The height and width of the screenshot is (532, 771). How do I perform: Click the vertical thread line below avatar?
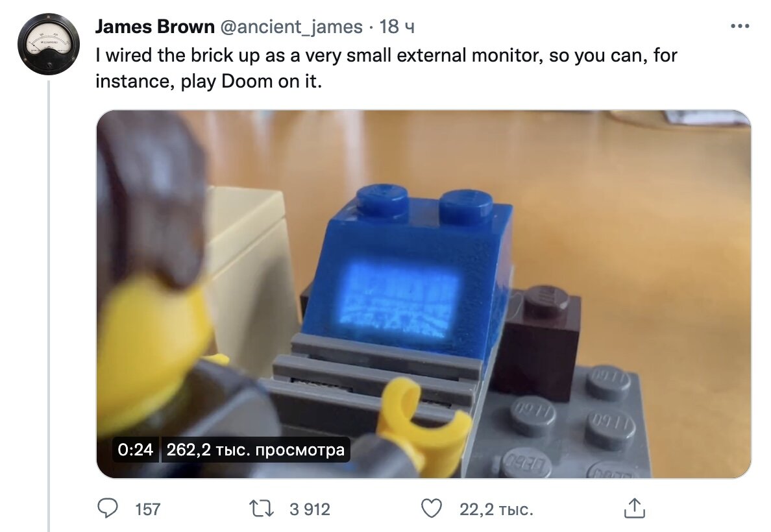(x=49, y=306)
